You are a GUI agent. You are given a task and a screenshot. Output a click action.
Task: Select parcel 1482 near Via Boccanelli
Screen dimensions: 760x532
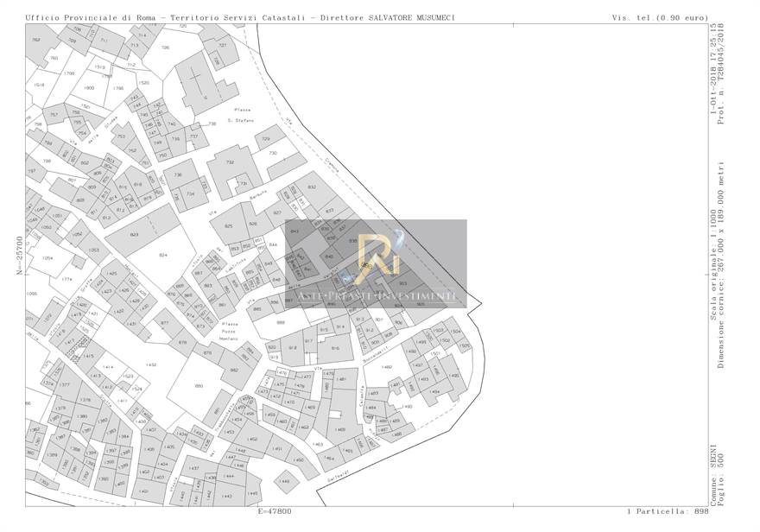click(386, 367)
